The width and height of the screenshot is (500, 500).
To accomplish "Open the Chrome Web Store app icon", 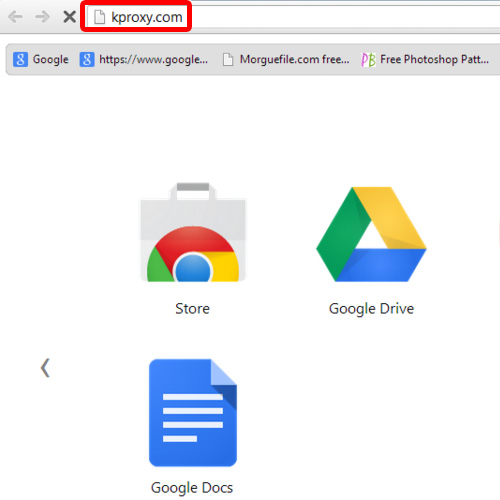I will 193,232.
